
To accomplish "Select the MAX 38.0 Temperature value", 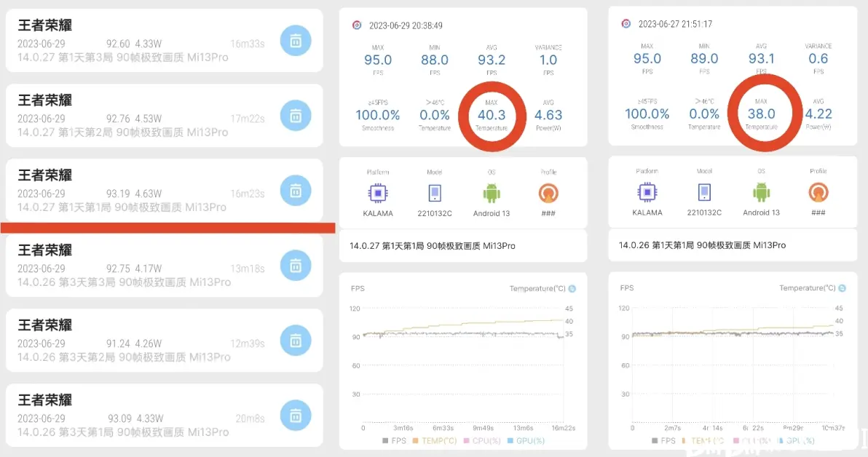I will click(x=761, y=114).
